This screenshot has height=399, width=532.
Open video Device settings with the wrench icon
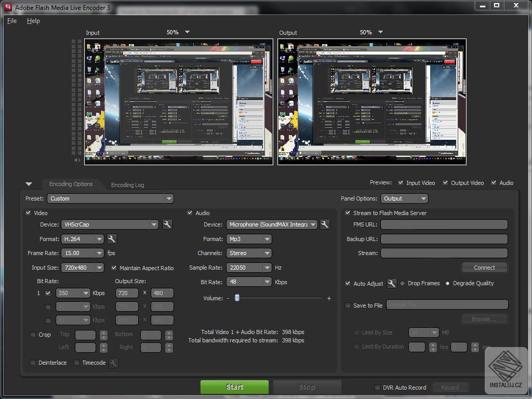click(167, 224)
